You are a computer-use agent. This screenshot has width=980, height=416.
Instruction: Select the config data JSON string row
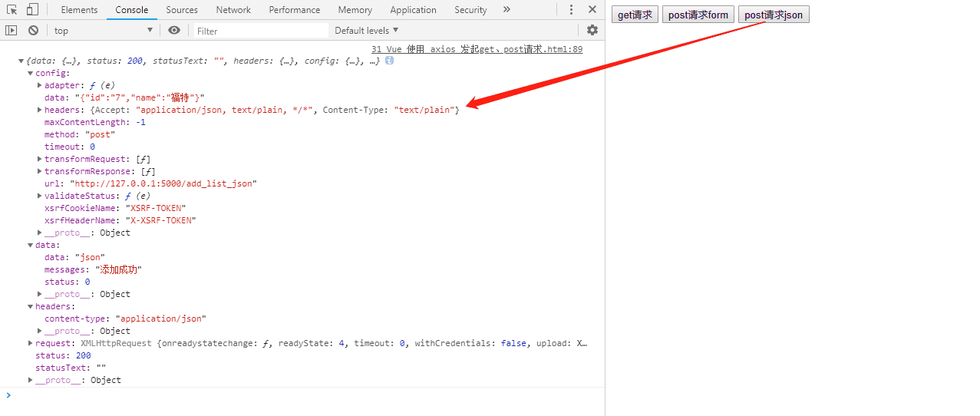[x=124, y=97]
